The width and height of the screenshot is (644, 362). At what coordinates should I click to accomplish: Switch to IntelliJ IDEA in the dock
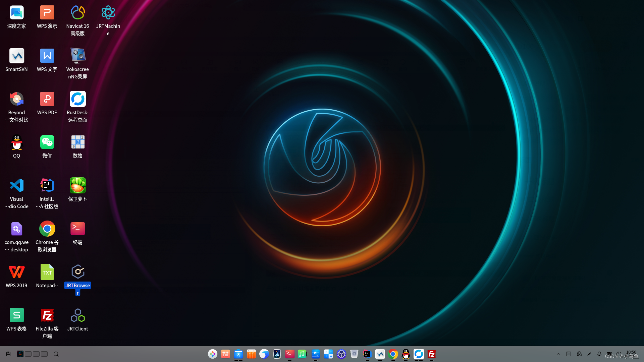click(367, 354)
